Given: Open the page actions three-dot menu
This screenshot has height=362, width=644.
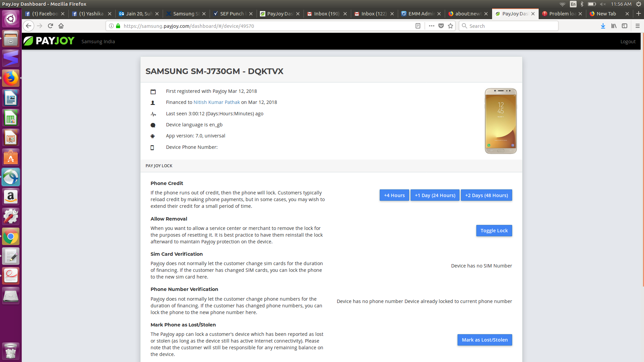Looking at the screenshot, I should pyautogui.click(x=432, y=26).
